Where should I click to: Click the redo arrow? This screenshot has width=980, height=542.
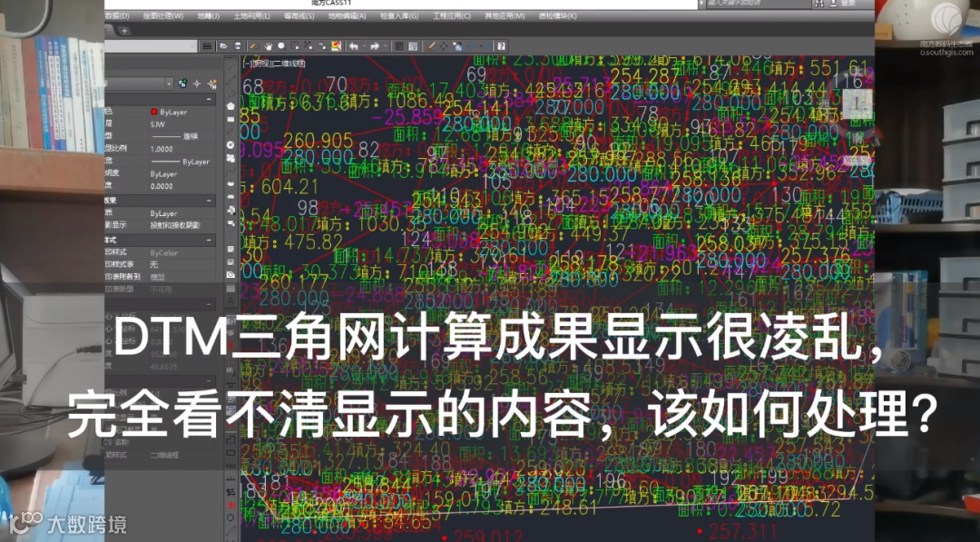tap(375, 46)
